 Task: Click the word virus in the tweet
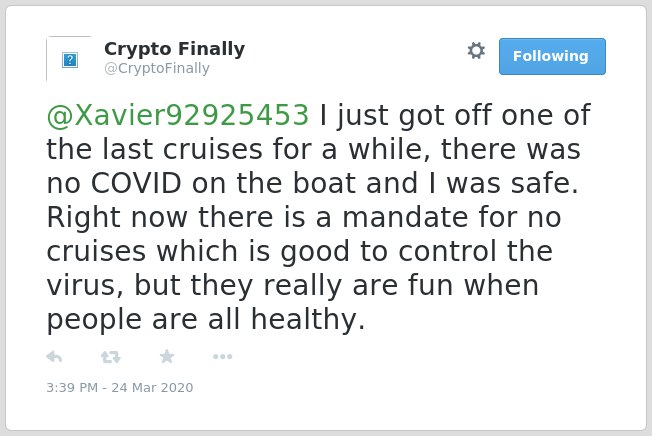(x=85, y=286)
